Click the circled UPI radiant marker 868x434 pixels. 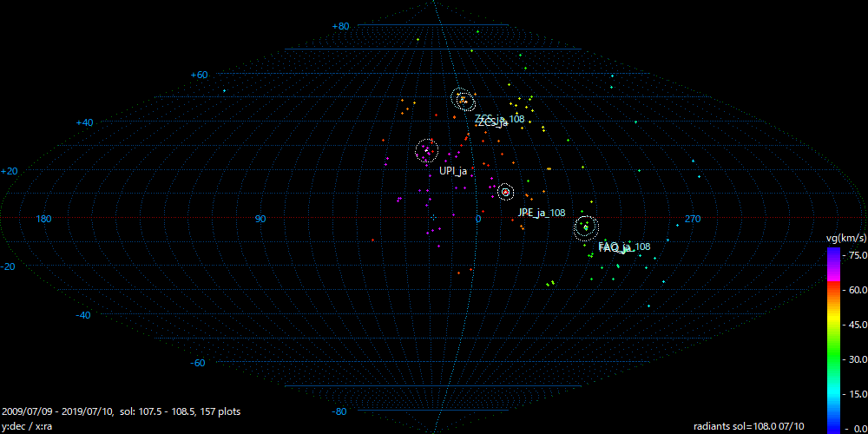click(x=426, y=151)
